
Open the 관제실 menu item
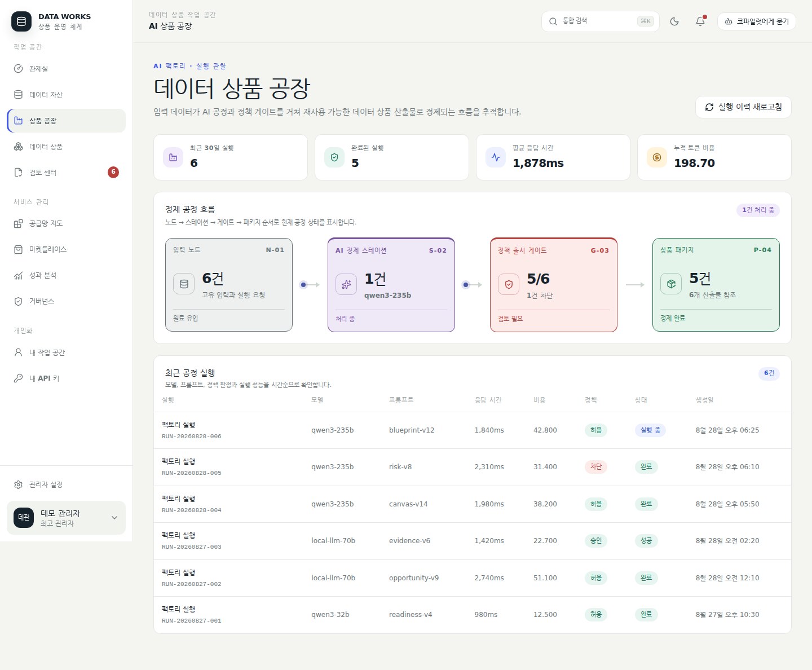coord(66,69)
